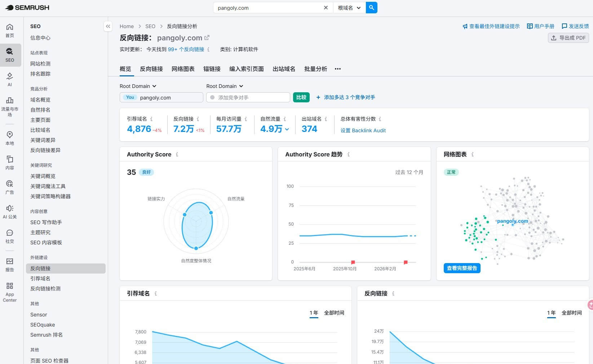
Task: Switch to the 批量分析 tab
Action: [x=316, y=69]
